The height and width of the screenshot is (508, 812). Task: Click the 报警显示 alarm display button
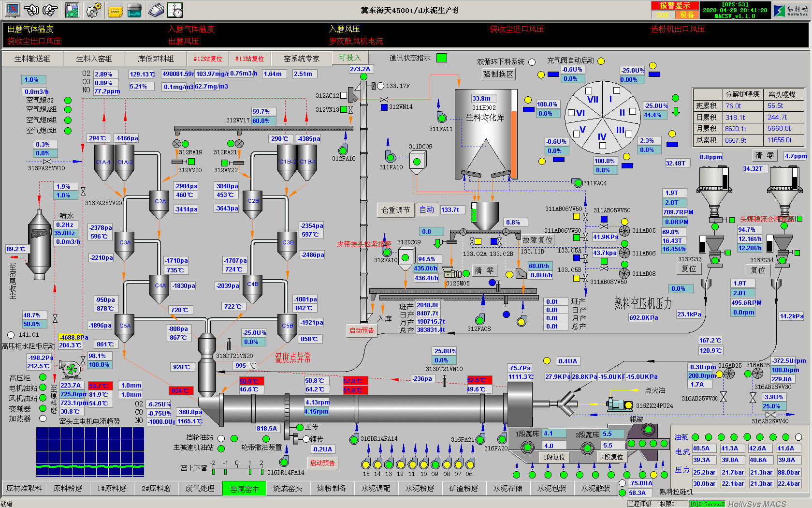click(674, 5)
